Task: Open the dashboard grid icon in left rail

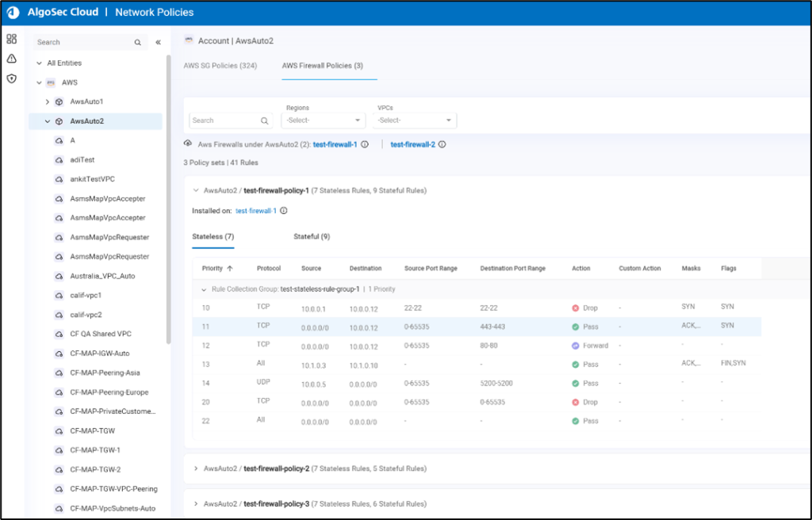Action: point(11,39)
